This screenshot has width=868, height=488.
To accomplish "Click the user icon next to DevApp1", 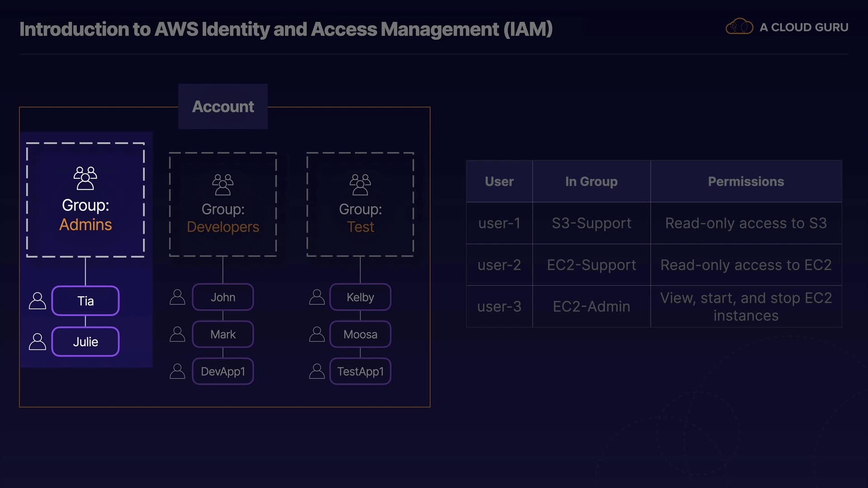I will pos(177,371).
